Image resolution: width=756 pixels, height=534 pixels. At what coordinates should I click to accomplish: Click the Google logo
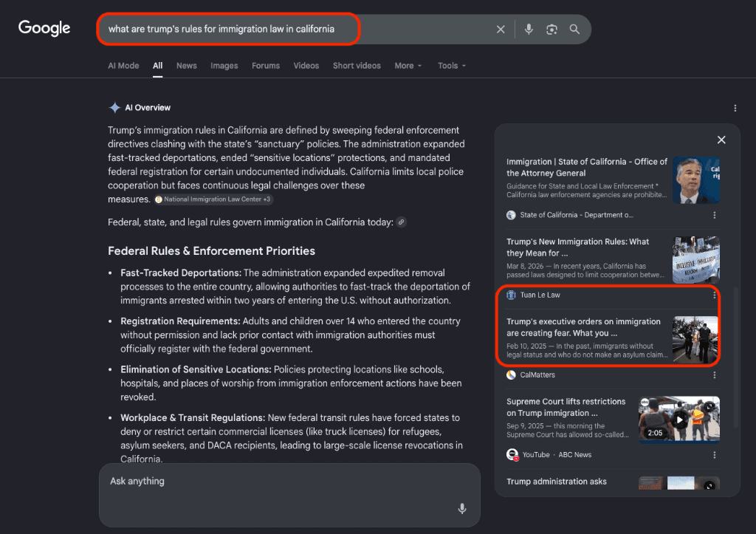pos(44,29)
